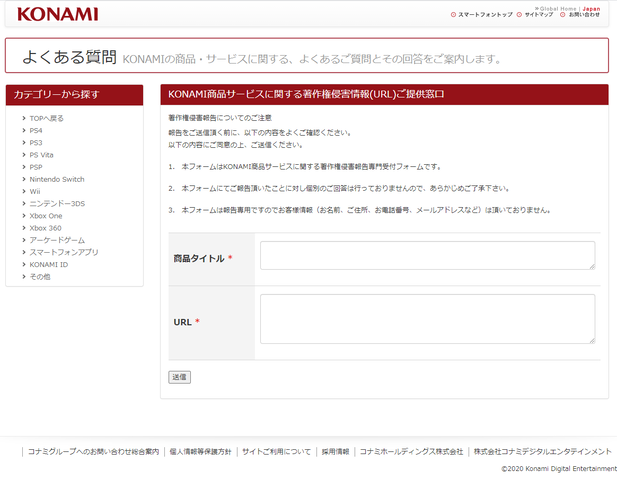Open the お問い合わせ header link
The height and width of the screenshot is (480, 617).
[584, 15]
